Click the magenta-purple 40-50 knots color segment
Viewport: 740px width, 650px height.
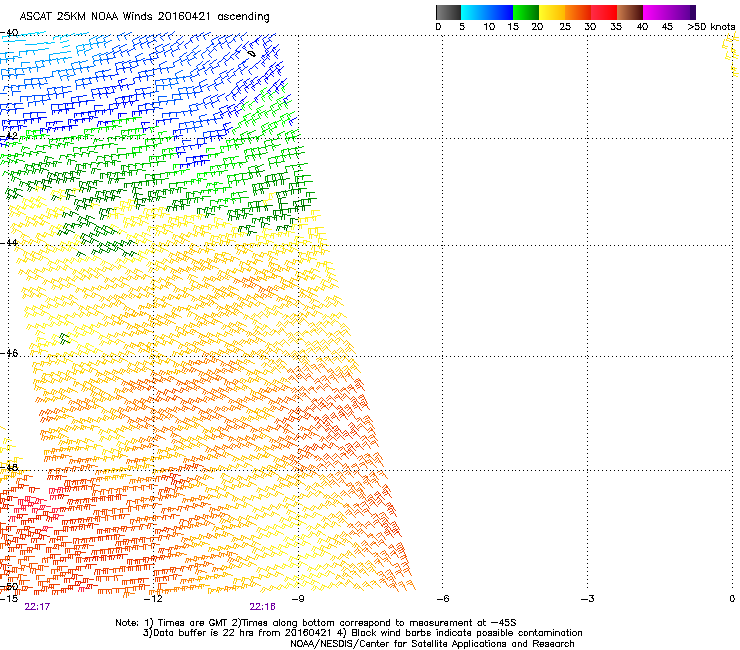[669, 12]
